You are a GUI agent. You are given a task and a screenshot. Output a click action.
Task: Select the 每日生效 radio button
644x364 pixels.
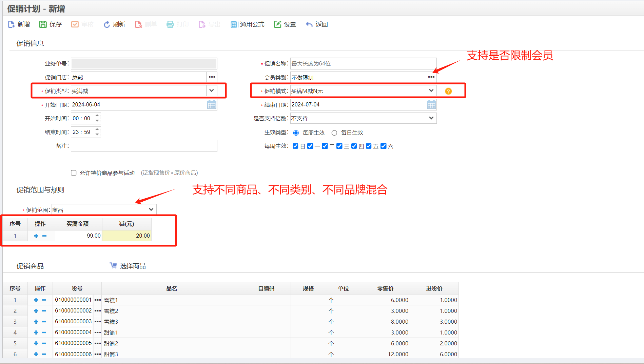334,133
